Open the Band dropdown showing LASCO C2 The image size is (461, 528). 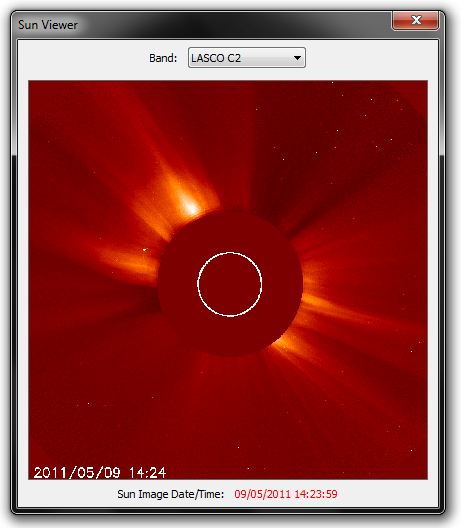click(246, 58)
